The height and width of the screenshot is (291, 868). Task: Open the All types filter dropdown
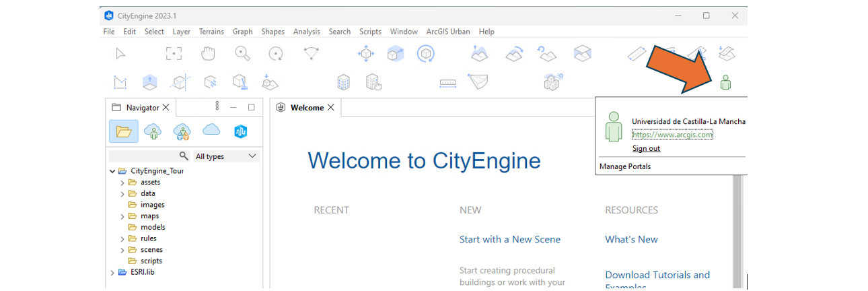(226, 156)
